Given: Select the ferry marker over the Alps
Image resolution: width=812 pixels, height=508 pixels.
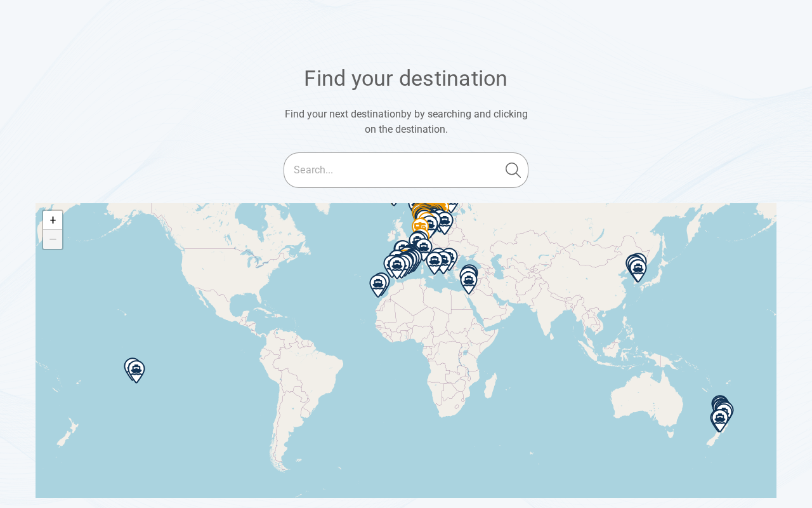Looking at the screenshot, I should pos(423,246).
